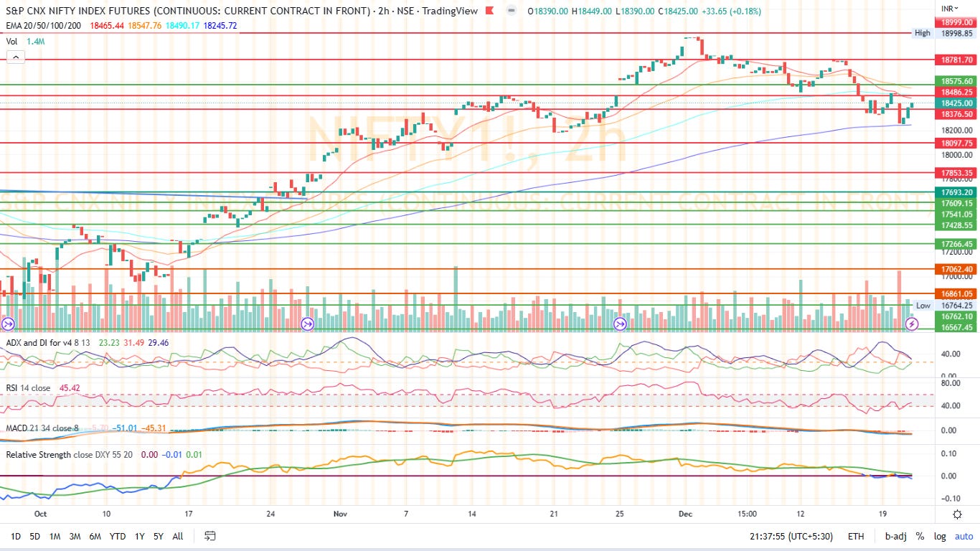
Task: Click the close price C18425.00 readout
Action: point(679,11)
